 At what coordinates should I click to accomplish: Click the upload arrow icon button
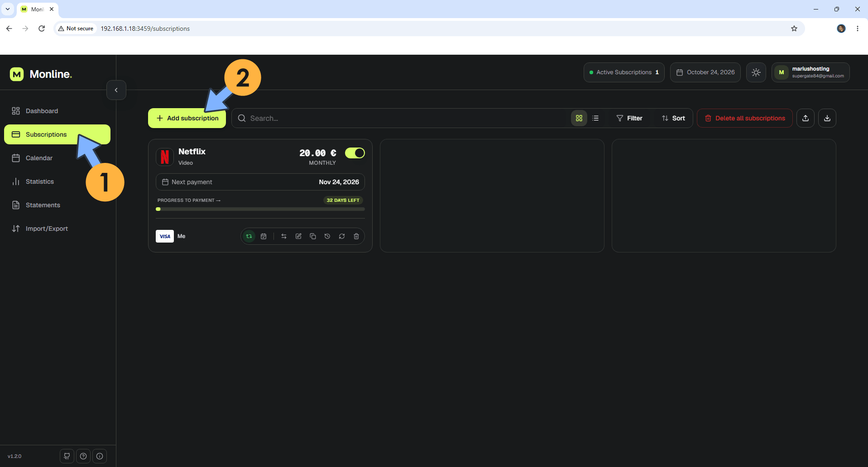[806, 118]
